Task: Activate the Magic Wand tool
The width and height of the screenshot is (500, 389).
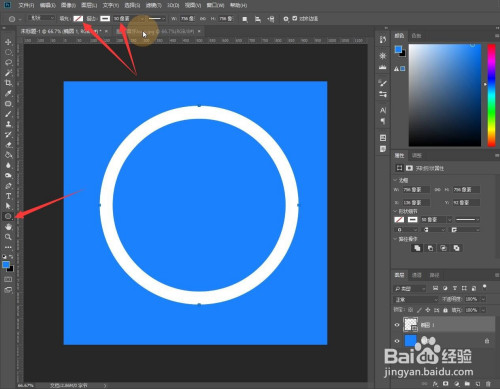Action: [x=8, y=73]
